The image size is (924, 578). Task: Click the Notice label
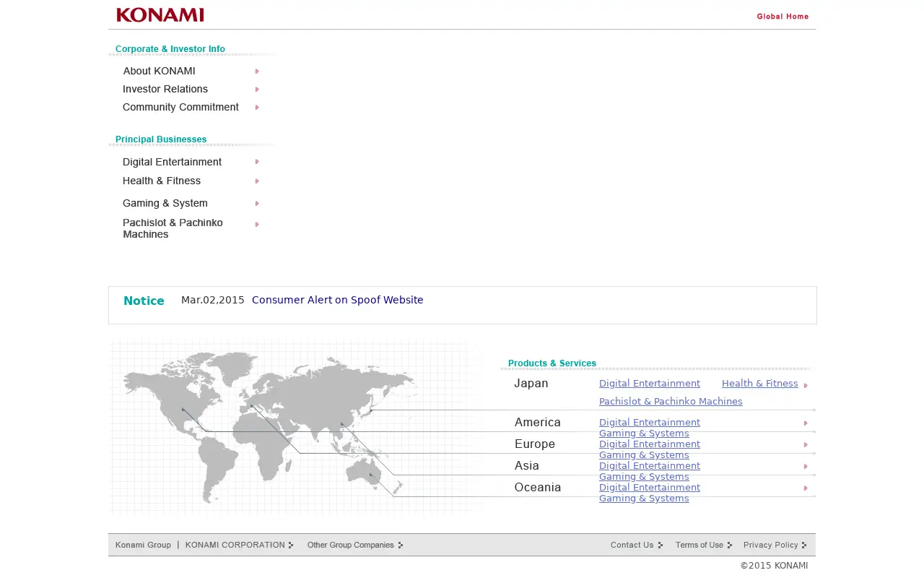[144, 301]
